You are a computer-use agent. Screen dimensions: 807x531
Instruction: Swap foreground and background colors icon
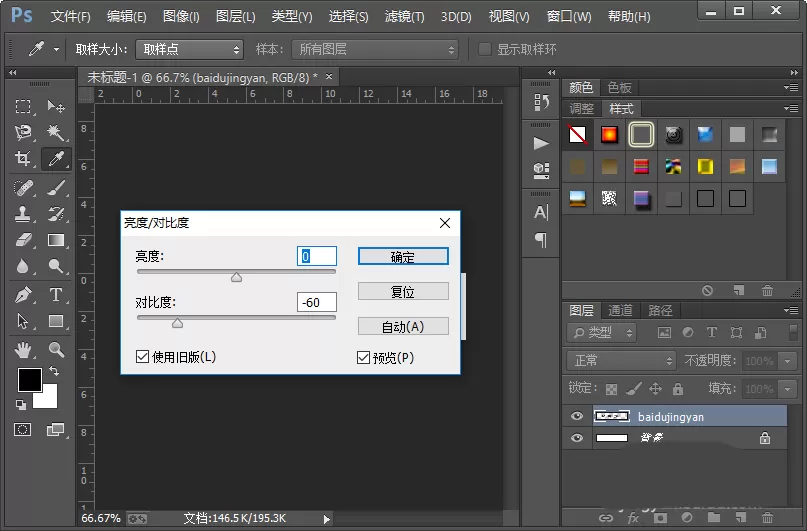click(x=54, y=370)
